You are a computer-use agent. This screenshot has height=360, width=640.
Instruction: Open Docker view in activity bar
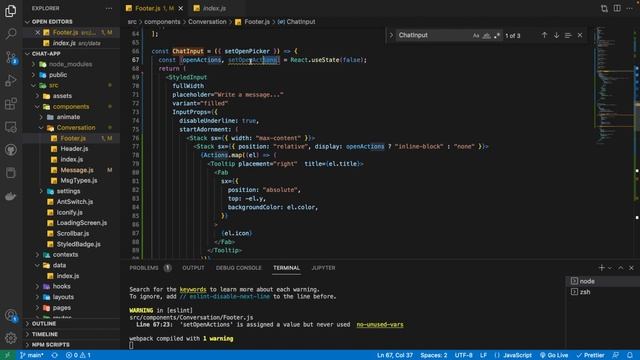(11, 196)
